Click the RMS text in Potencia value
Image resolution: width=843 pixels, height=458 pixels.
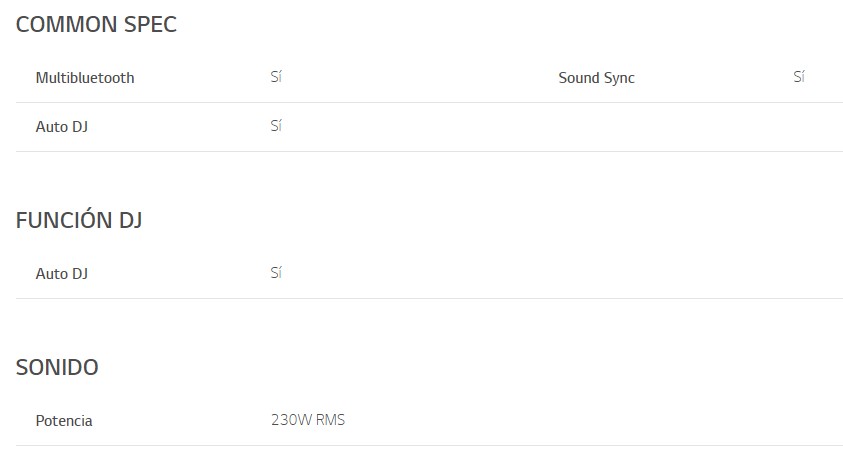[x=330, y=420]
